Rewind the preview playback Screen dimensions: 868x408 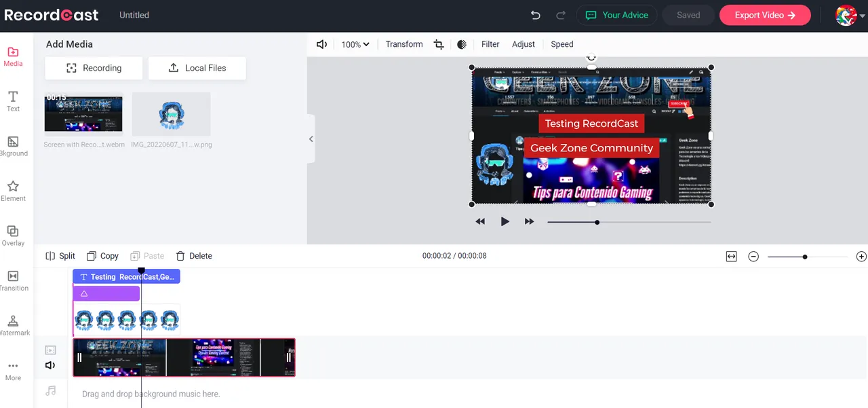480,221
